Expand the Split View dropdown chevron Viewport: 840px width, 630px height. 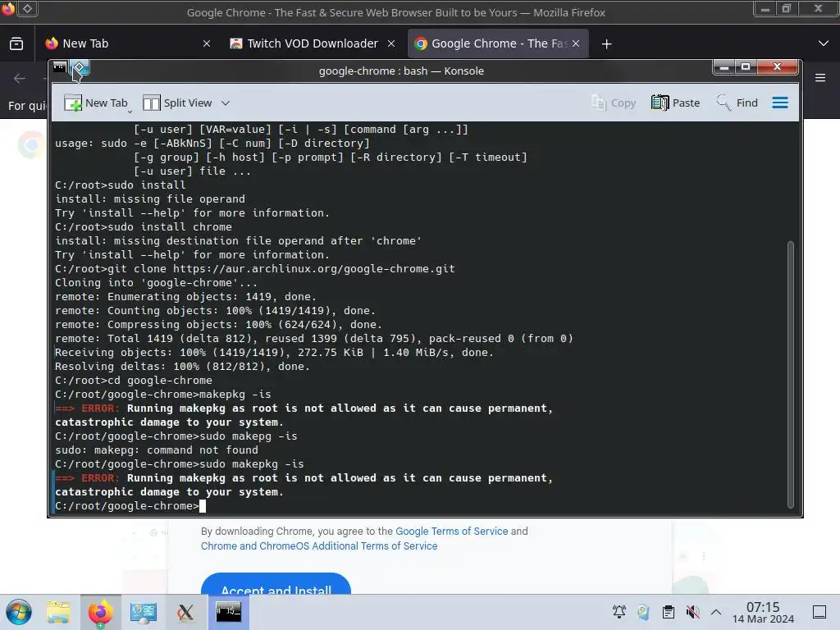click(x=226, y=103)
